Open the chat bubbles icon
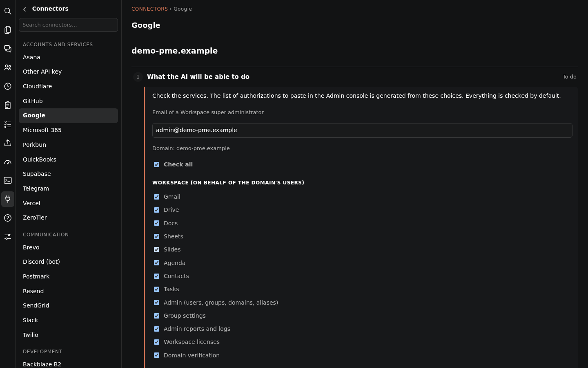The height and width of the screenshot is (368, 588). click(x=8, y=49)
